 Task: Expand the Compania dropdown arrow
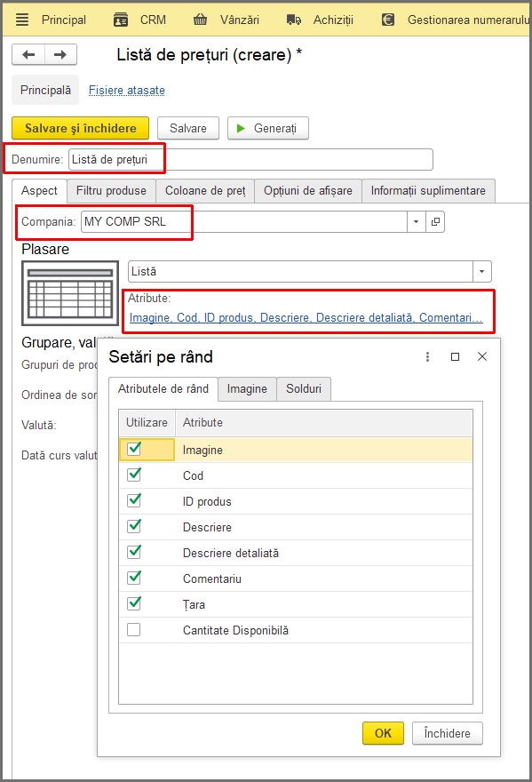coord(417,221)
